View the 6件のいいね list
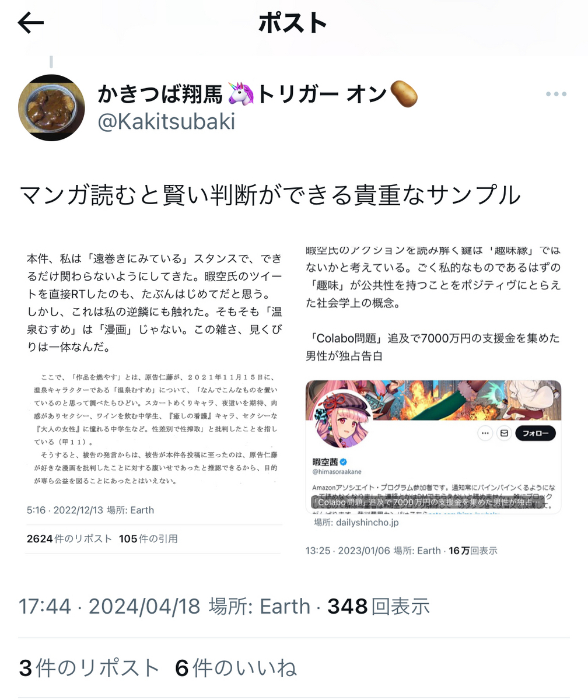588x700 pixels. pos(236,668)
